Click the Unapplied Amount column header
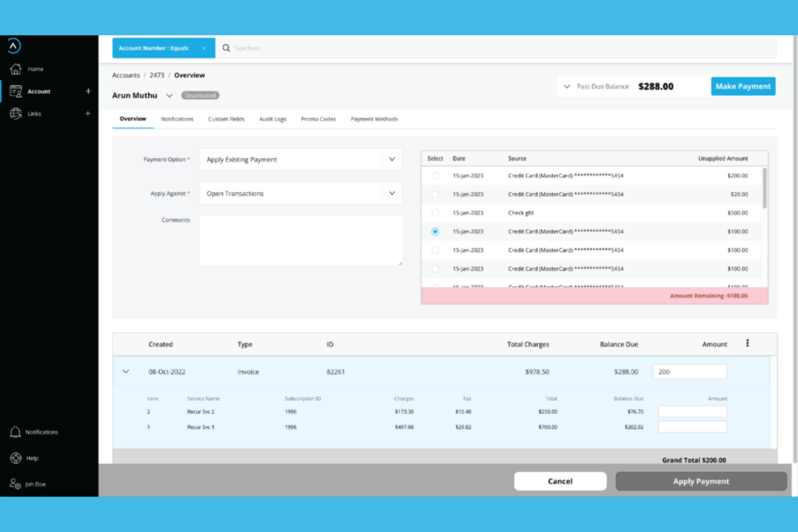The width and height of the screenshot is (798, 532). click(x=723, y=158)
